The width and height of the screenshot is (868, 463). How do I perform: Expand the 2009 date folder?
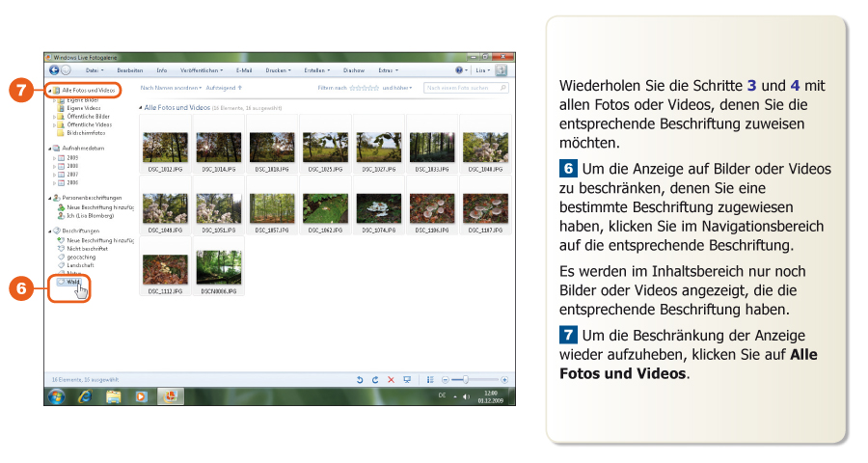pyautogui.click(x=53, y=158)
